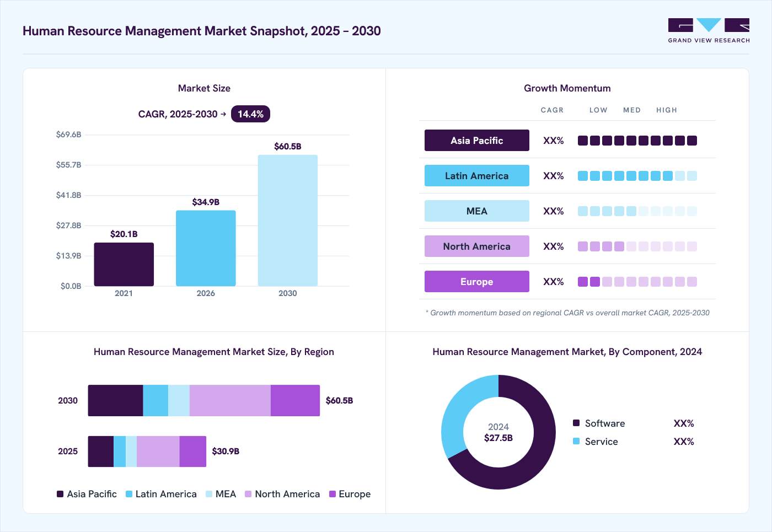Click the 2030 light blue bar
The height and width of the screenshot is (532, 772).
288,221
